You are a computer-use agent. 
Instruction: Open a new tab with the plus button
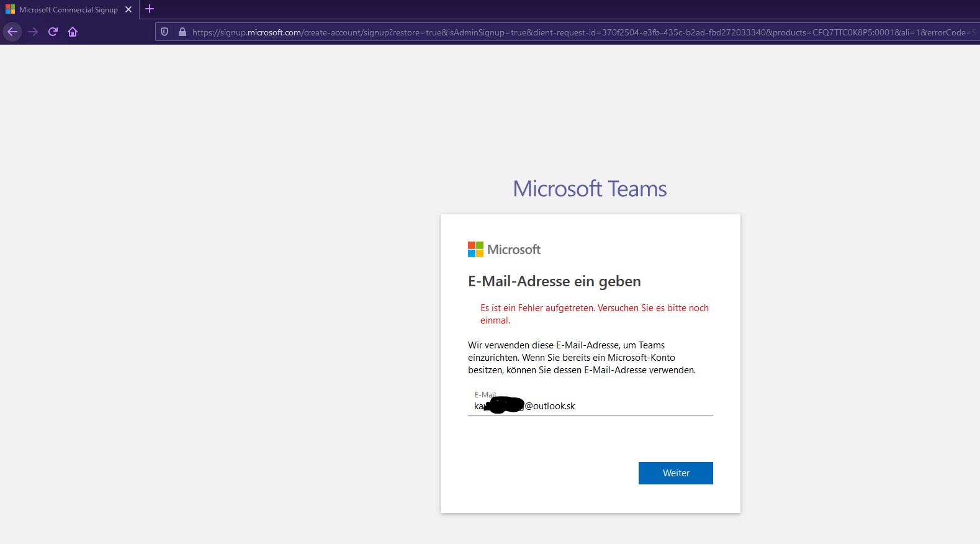[x=150, y=9]
